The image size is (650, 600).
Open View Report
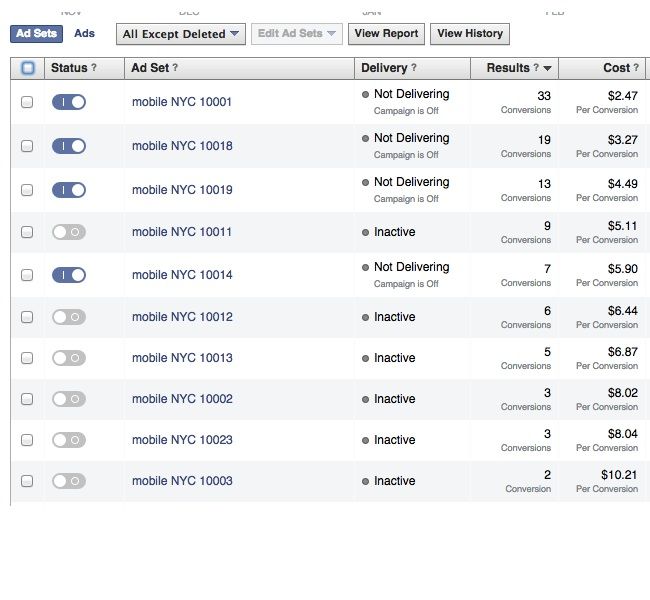[386, 34]
